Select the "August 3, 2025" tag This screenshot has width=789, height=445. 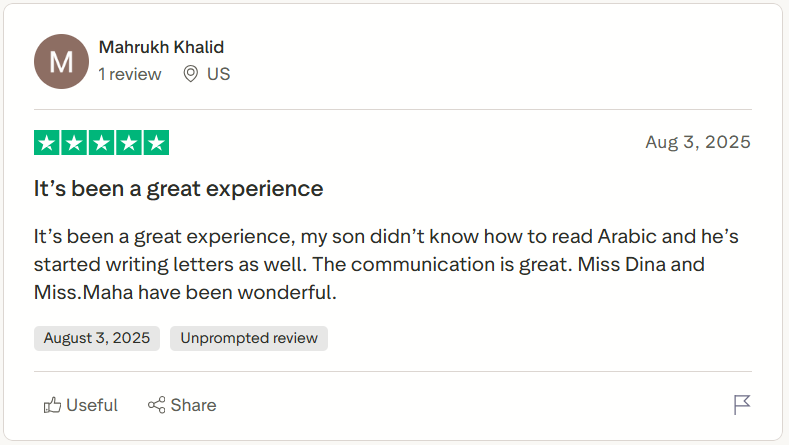pos(97,338)
